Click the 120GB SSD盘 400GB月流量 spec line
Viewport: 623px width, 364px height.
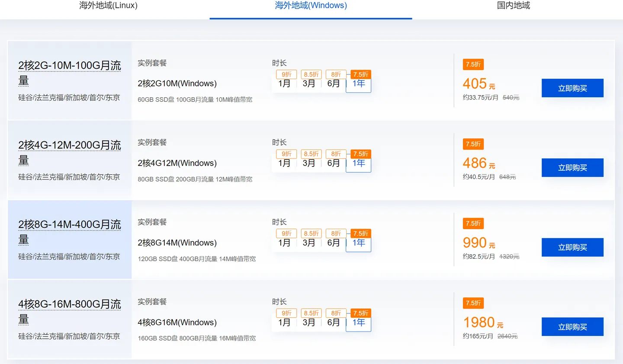point(196,259)
